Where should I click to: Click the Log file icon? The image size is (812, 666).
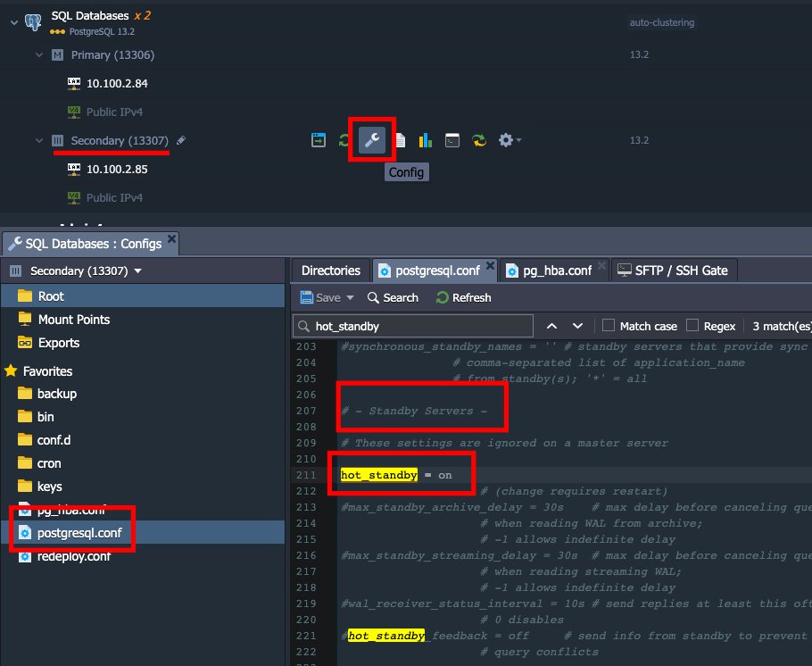tap(401, 140)
